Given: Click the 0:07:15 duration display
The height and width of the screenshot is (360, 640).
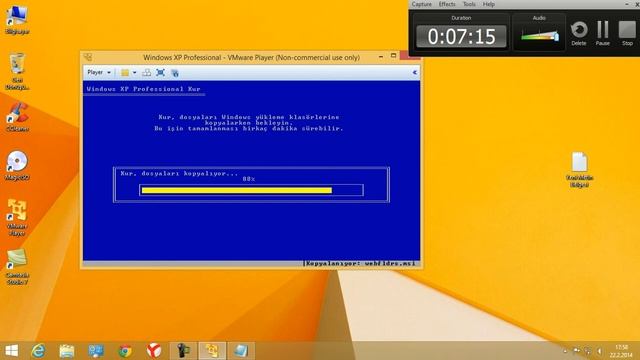Looking at the screenshot, I should point(461,37).
